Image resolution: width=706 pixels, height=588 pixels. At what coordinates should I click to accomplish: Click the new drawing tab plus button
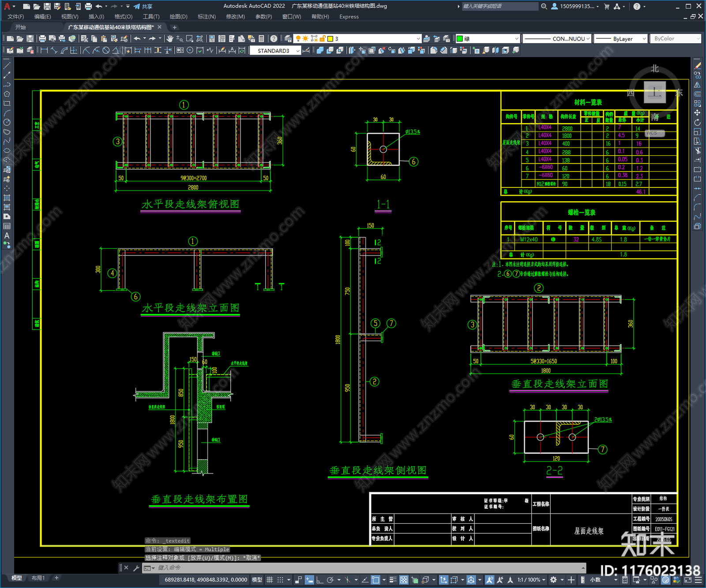coord(174,27)
